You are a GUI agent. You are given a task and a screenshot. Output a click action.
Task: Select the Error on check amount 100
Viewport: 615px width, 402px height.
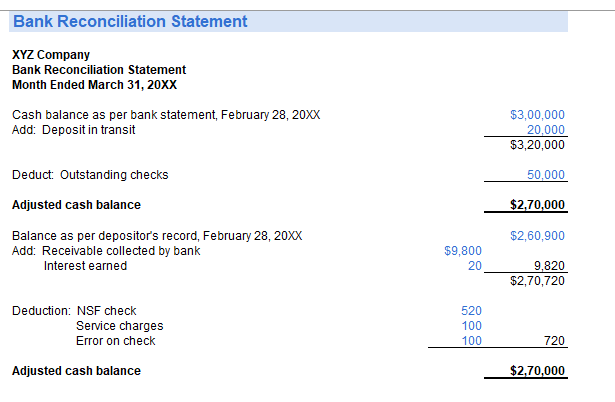(x=471, y=341)
